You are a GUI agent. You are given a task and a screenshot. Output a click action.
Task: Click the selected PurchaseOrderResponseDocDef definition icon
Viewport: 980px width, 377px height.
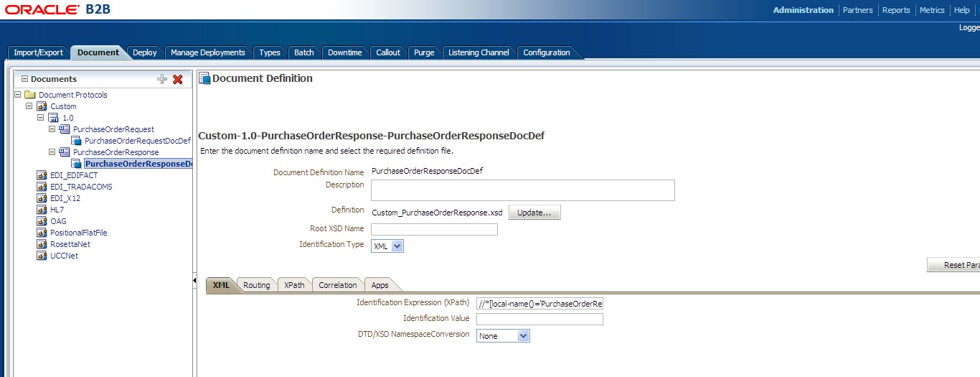[76, 164]
